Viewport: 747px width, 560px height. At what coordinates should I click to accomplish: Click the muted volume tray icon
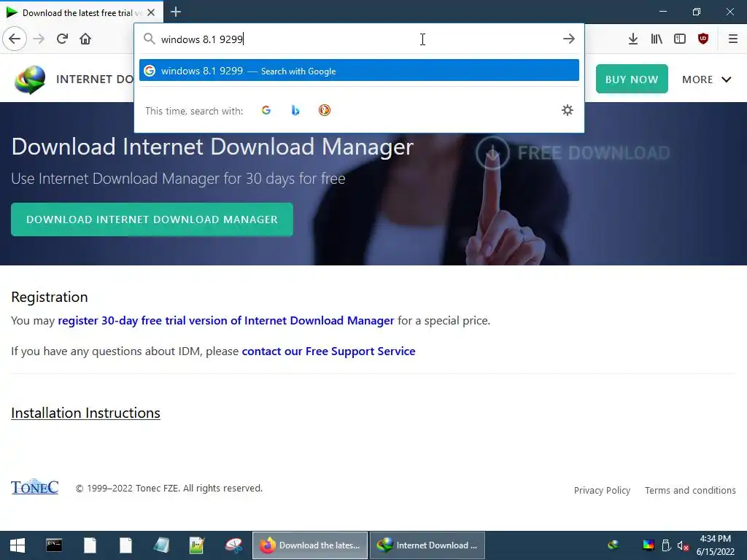(683, 545)
